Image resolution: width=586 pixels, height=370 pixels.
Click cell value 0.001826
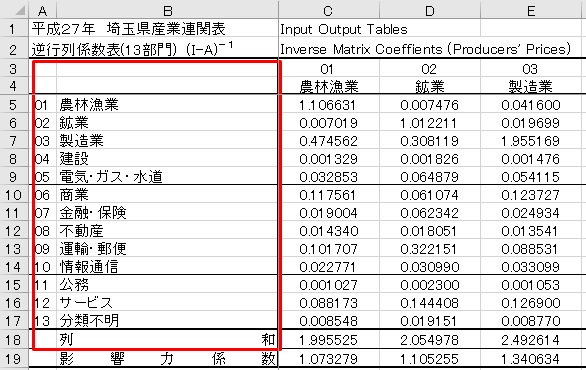click(x=429, y=159)
